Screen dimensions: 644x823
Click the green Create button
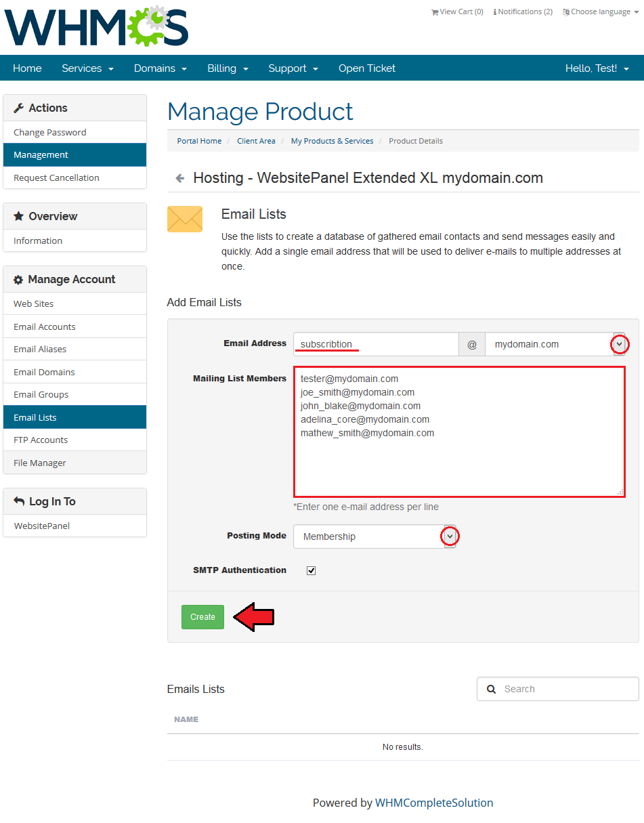(202, 617)
